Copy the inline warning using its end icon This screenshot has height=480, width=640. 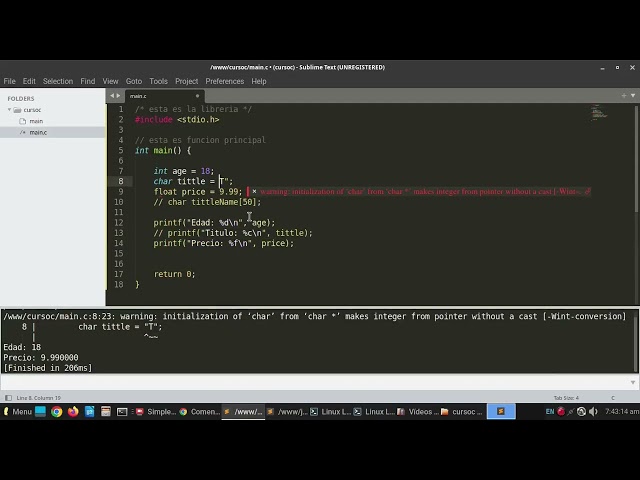coord(587,191)
